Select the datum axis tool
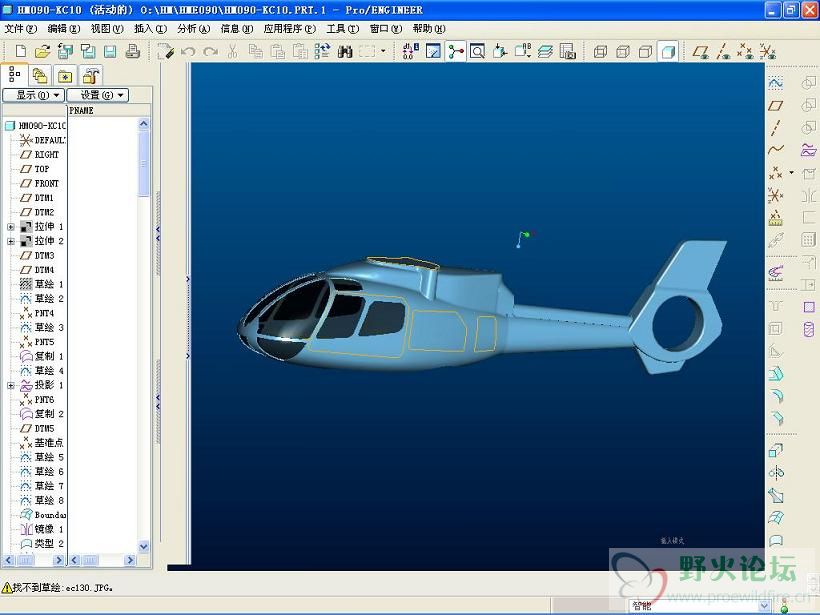Viewport: 820px width, 615px height. [x=776, y=128]
